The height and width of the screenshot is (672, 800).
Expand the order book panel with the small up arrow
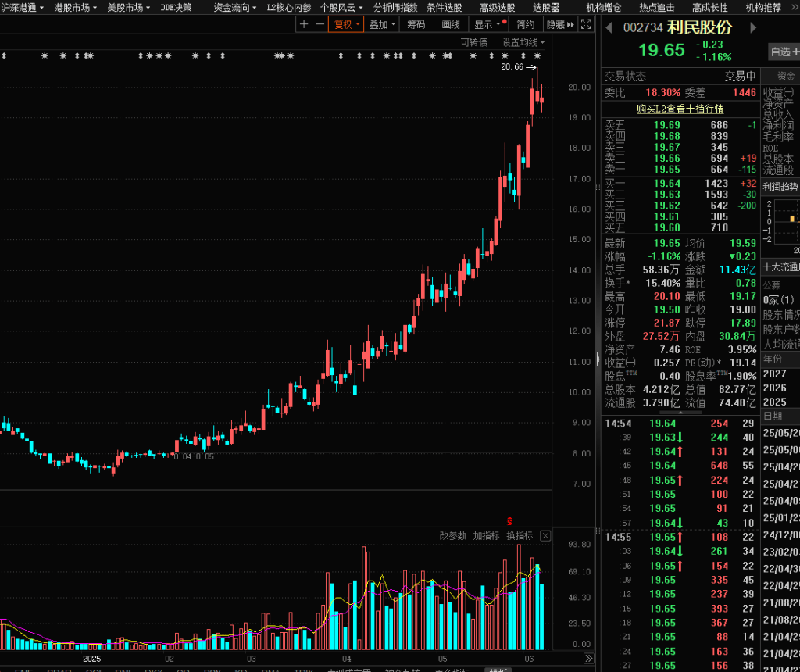(x=680, y=413)
